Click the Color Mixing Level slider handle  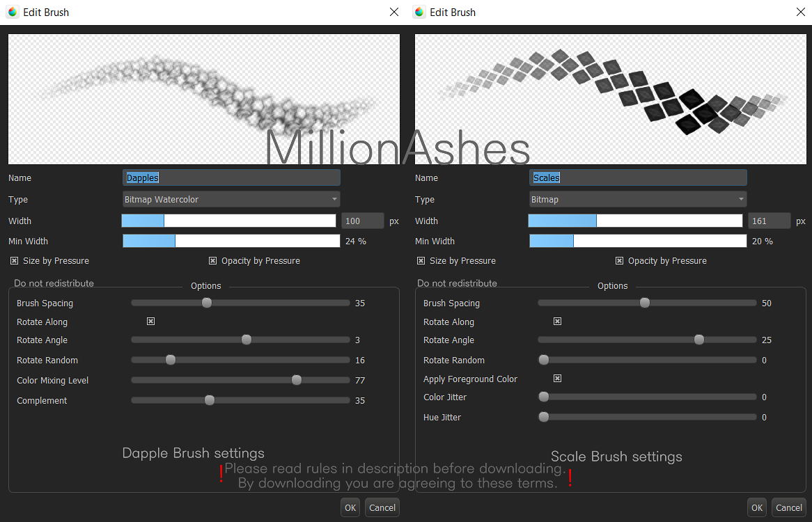pos(297,380)
